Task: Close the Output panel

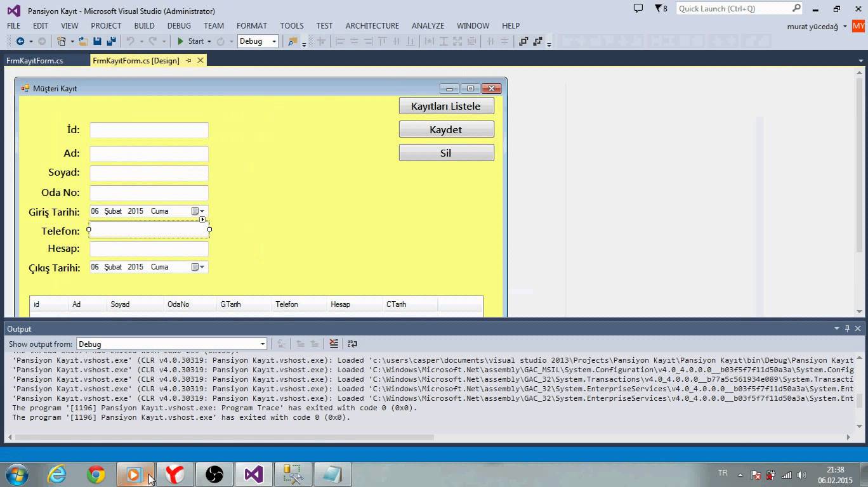Action: [858, 328]
